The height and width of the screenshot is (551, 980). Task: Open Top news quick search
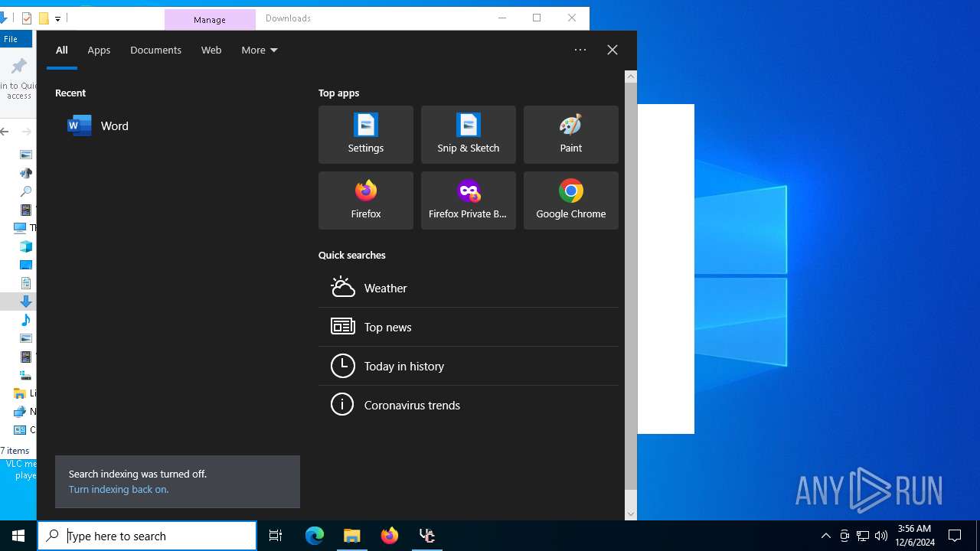[469, 327]
